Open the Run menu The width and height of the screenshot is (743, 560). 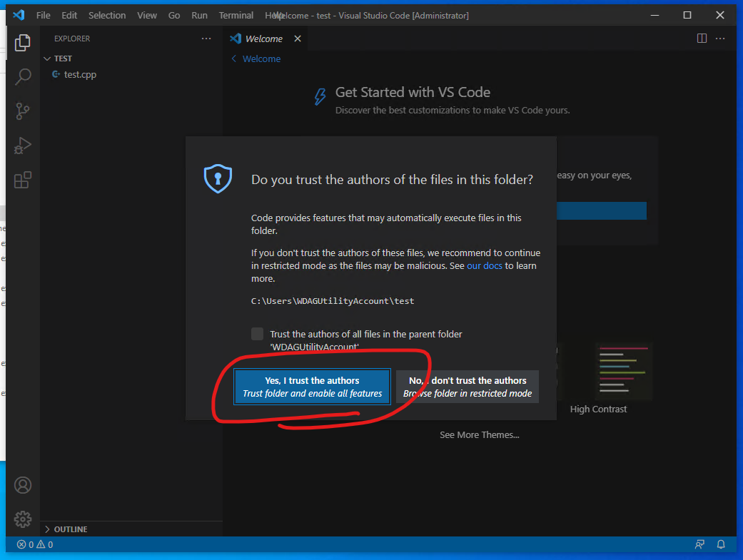(x=200, y=15)
